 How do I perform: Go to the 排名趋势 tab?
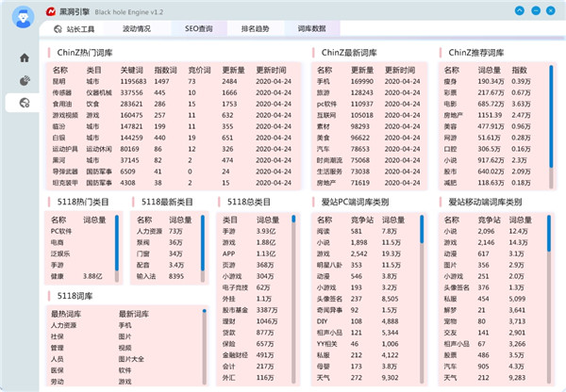pyautogui.click(x=255, y=30)
